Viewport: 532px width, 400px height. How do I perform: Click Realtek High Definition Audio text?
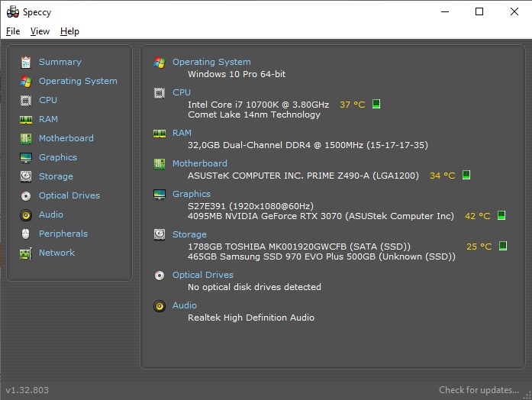point(251,318)
